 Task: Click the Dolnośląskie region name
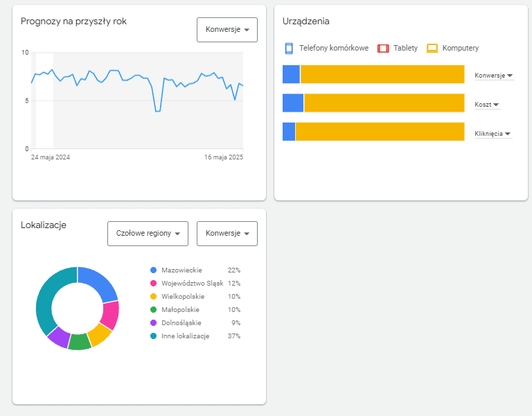(181, 323)
